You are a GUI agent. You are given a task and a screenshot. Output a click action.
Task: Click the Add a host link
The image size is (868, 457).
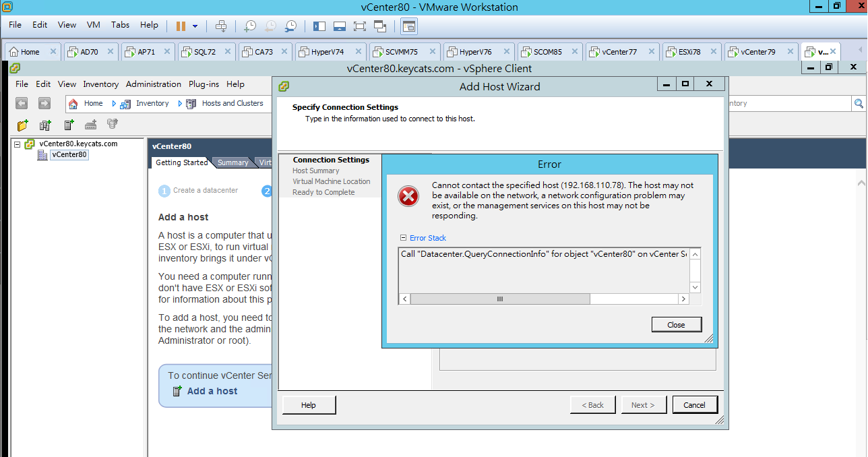click(x=212, y=391)
